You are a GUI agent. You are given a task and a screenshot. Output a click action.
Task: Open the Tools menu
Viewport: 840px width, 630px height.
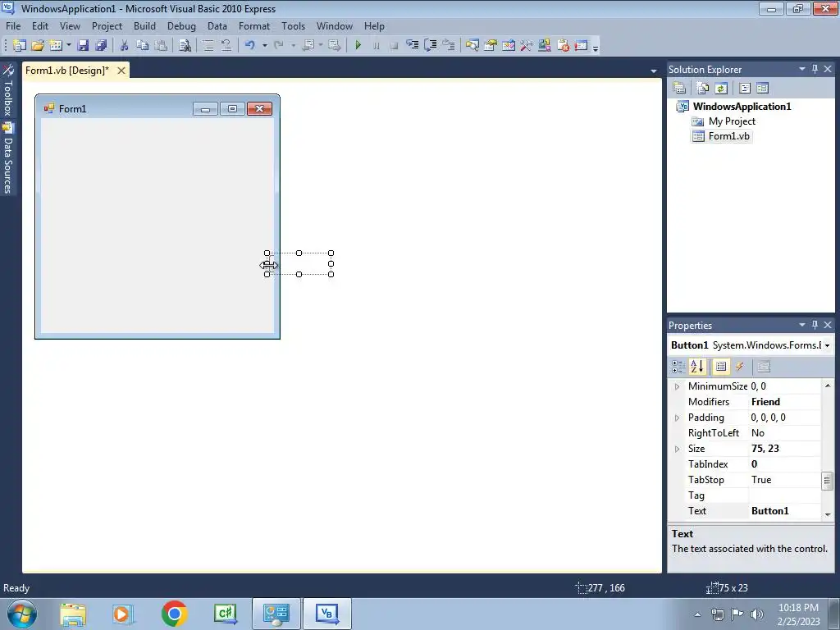(293, 25)
